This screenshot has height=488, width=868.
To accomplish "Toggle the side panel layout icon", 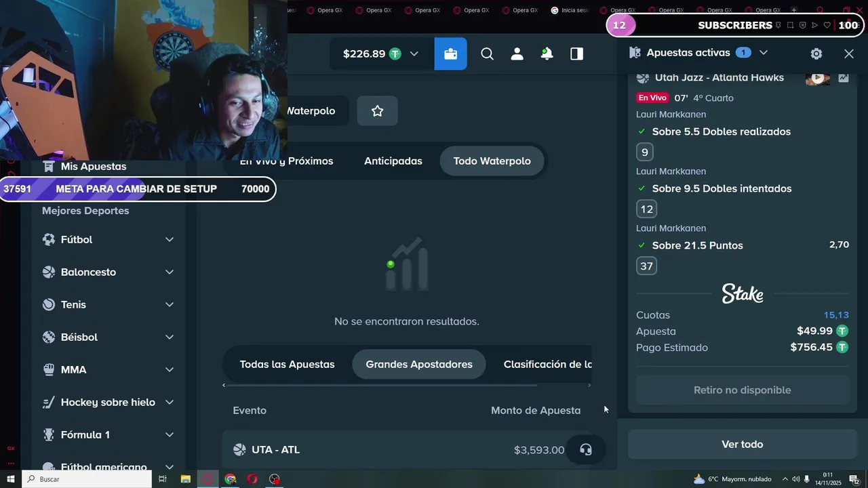I will point(577,54).
